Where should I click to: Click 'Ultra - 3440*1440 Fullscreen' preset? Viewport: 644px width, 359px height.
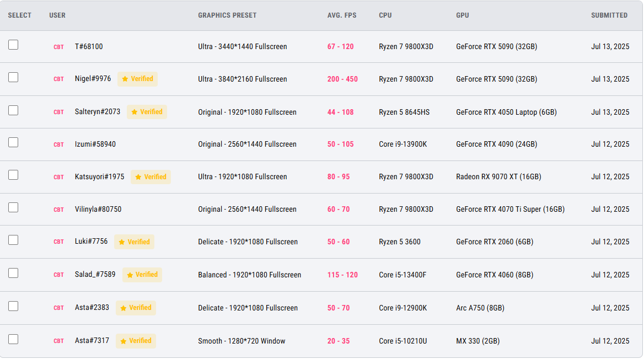click(242, 46)
